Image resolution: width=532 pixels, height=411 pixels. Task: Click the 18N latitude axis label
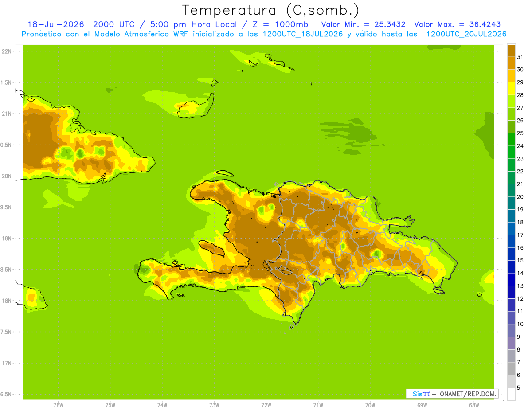click(x=8, y=301)
